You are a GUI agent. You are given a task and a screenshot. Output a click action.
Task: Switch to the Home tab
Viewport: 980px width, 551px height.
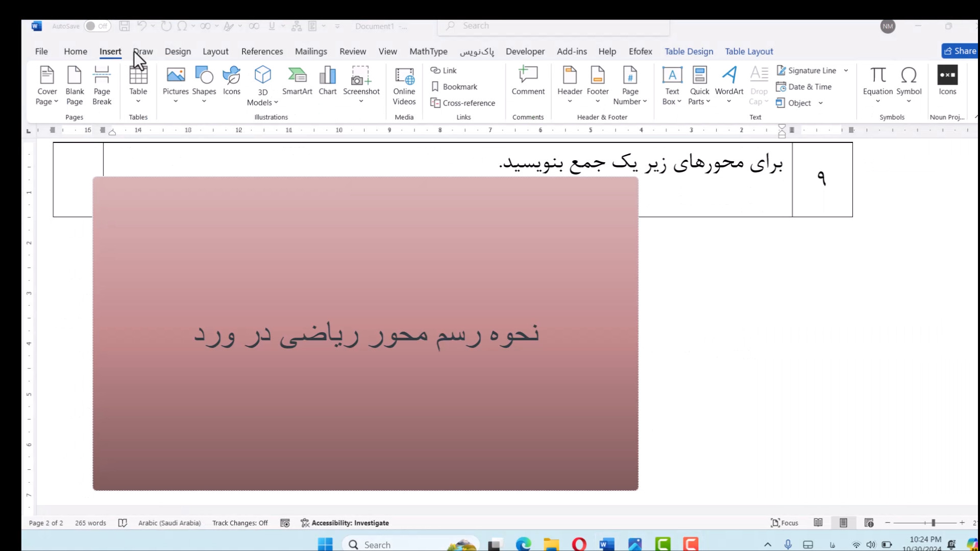pos(76,52)
